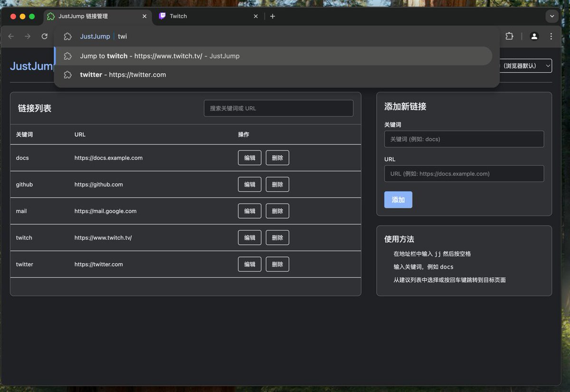Image resolution: width=570 pixels, height=392 pixels.
Task: Click the mail keyword cell
Action: (x=21, y=211)
